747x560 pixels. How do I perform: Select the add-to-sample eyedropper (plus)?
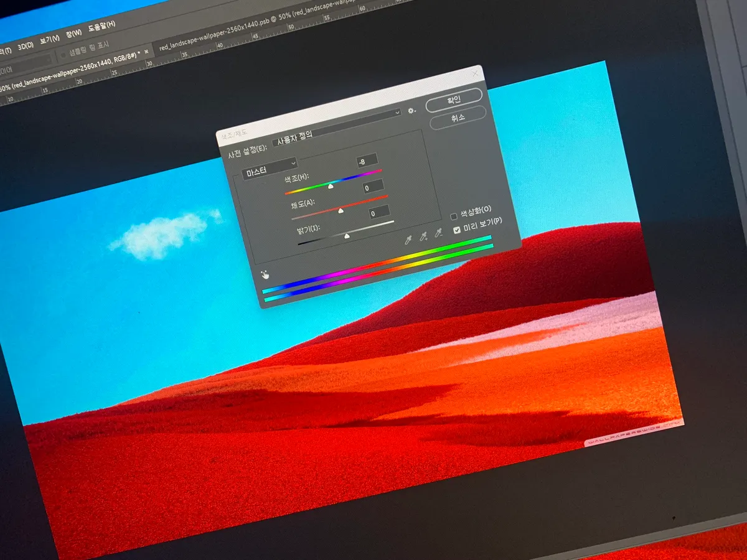pyautogui.click(x=423, y=236)
